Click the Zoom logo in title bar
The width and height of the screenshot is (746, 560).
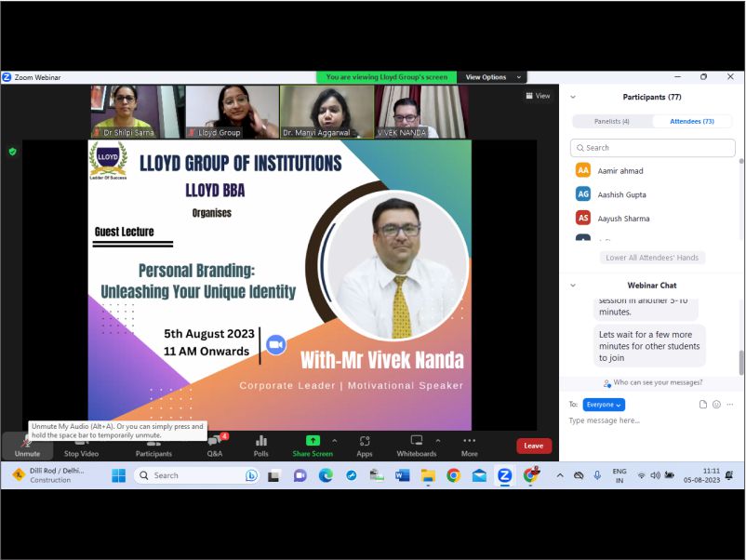[7, 77]
